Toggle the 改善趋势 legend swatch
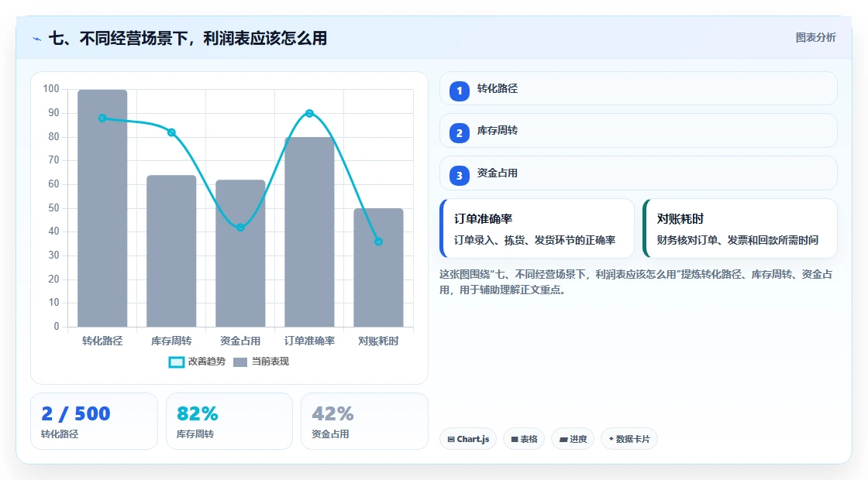Screen dimensions: 868x480 (x=177, y=362)
